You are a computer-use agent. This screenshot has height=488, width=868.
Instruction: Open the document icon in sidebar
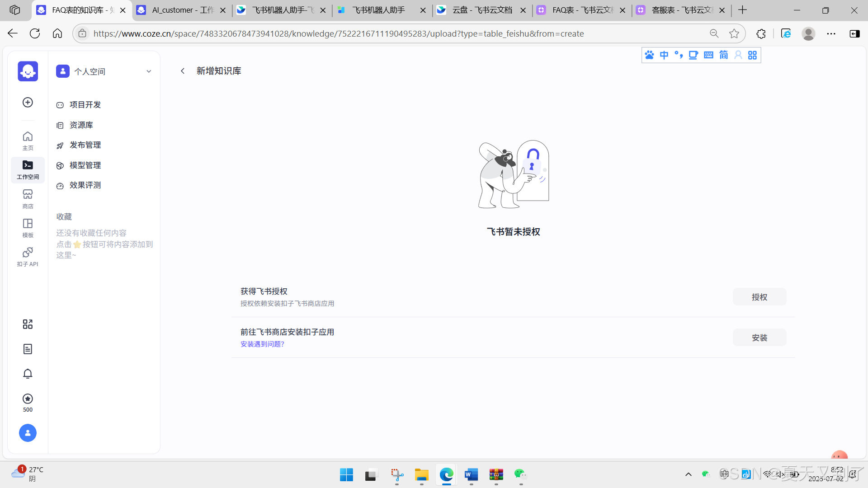point(28,349)
